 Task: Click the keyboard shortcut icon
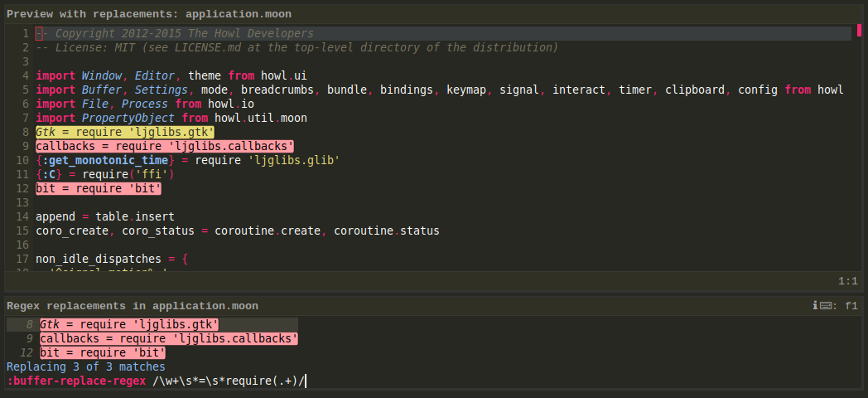click(x=827, y=305)
